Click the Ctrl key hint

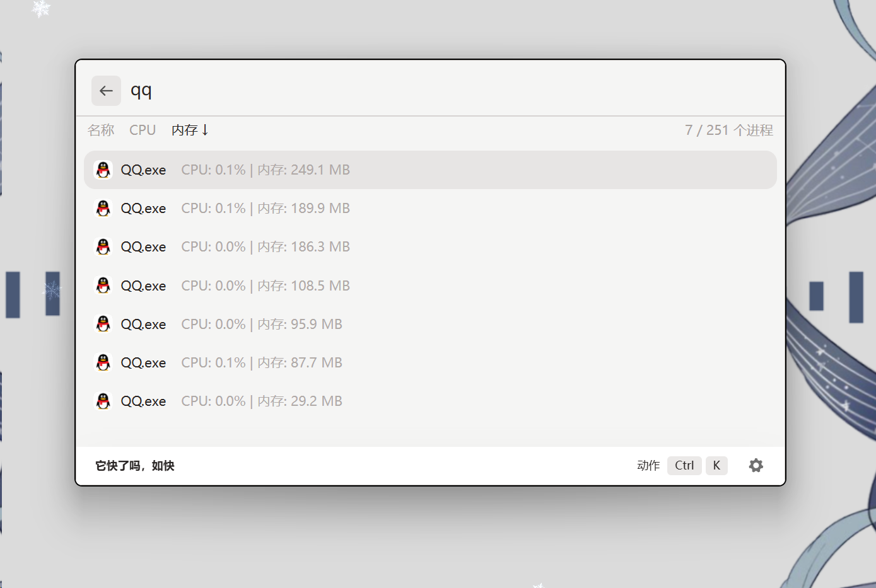click(x=684, y=465)
